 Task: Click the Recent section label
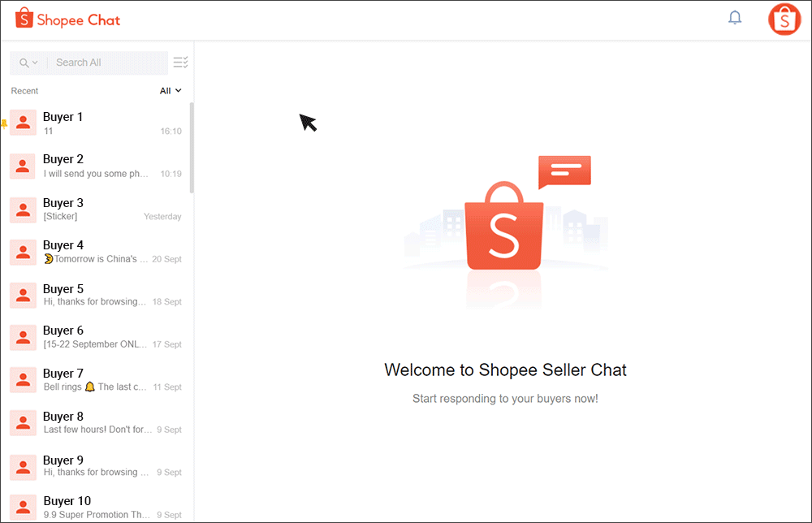pyautogui.click(x=24, y=91)
